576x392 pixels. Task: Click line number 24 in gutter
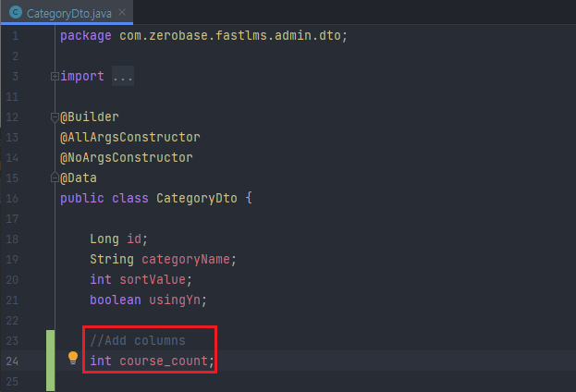12,361
